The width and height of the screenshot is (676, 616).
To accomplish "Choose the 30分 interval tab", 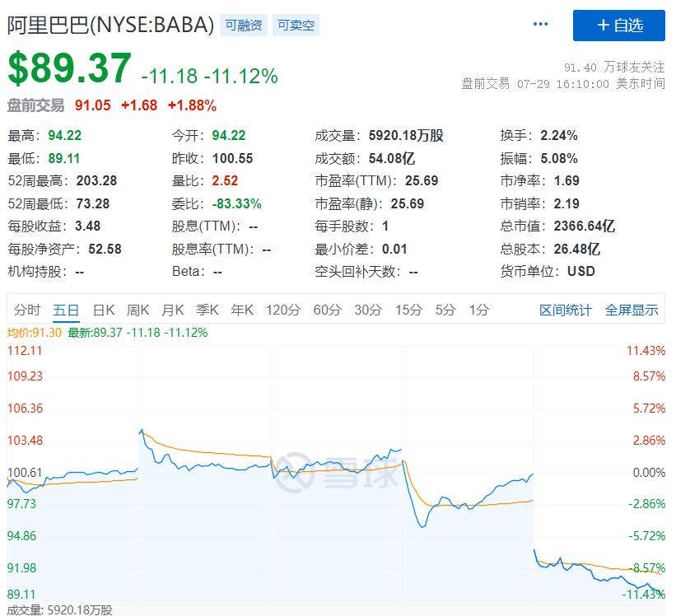I will [368, 310].
